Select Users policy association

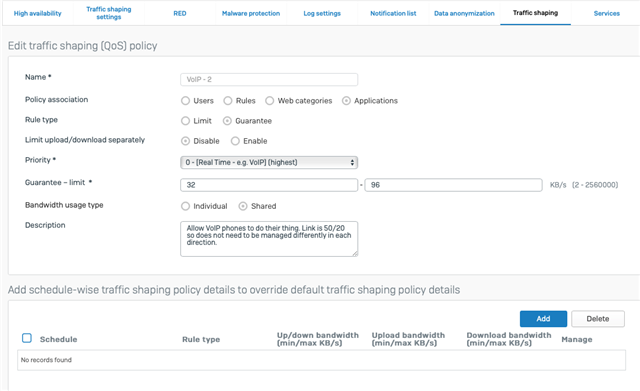(x=185, y=101)
